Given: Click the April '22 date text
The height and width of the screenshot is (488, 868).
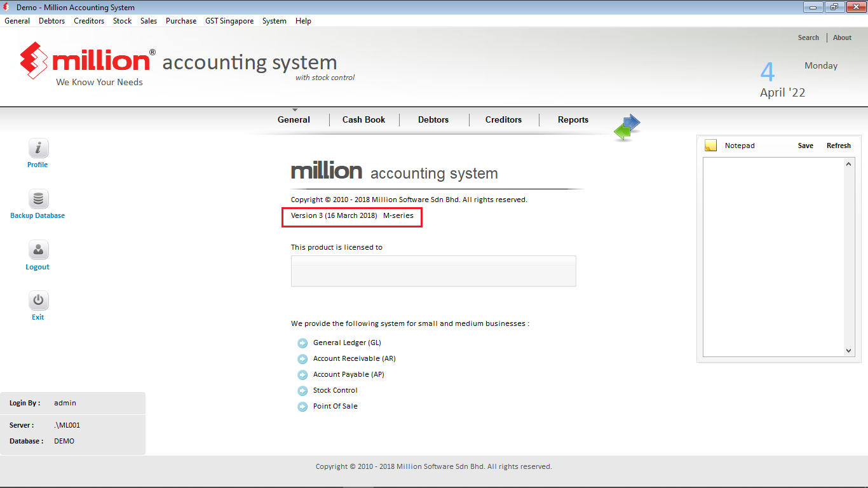Looking at the screenshot, I should click(x=782, y=93).
